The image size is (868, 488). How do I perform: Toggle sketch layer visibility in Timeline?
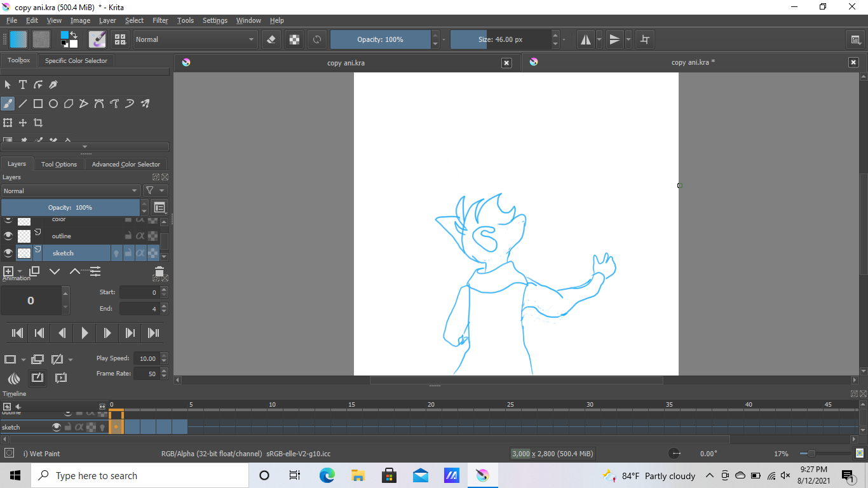tap(57, 427)
